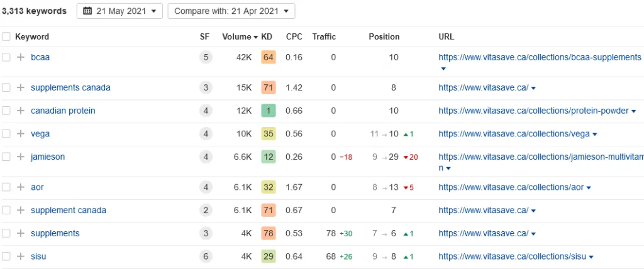Expand URL dropdown for aor collection
The width and height of the screenshot is (644, 269).
(588, 187)
